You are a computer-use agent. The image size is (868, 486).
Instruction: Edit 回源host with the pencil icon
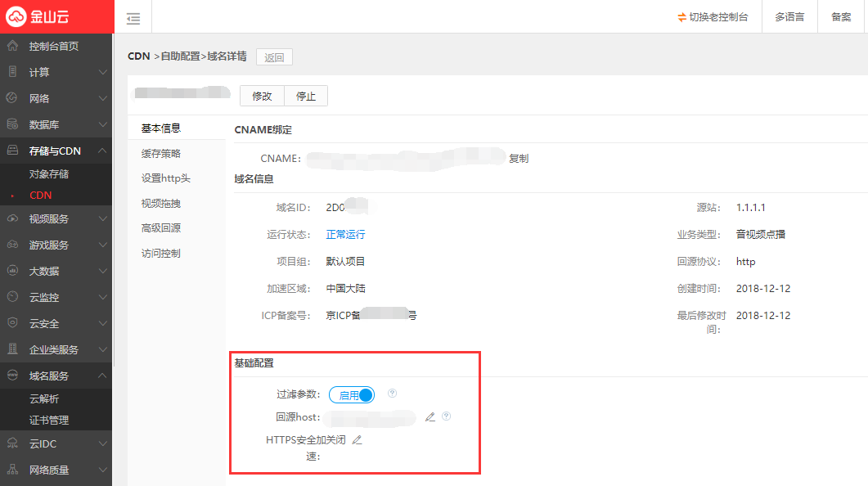(x=430, y=416)
